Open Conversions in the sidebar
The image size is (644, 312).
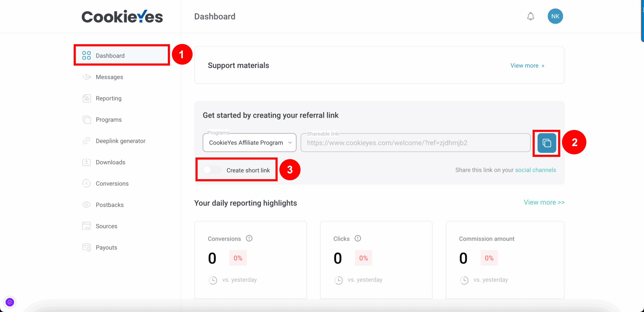coord(112,184)
